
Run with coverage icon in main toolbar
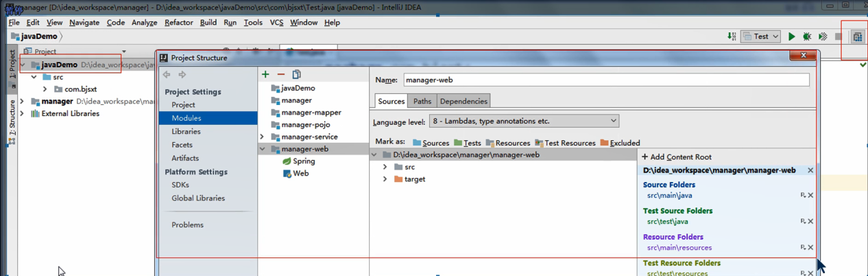pyautogui.click(x=823, y=36)
